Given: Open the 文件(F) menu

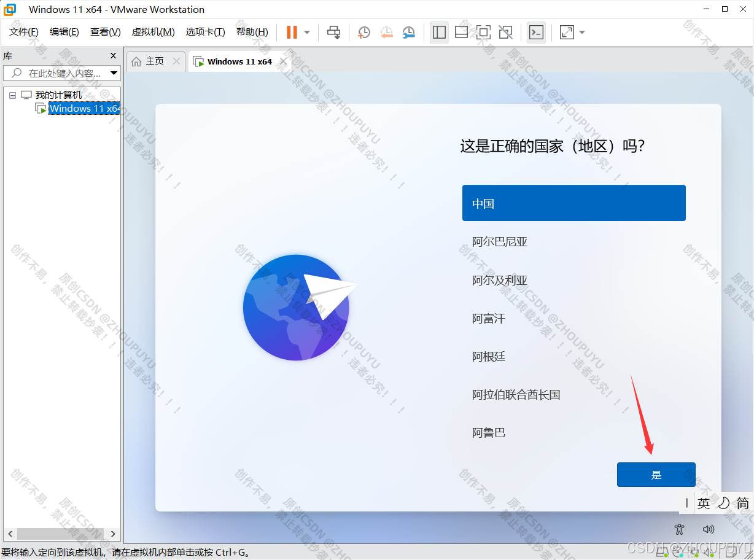Looking at the screenshot, I should 24,32.
